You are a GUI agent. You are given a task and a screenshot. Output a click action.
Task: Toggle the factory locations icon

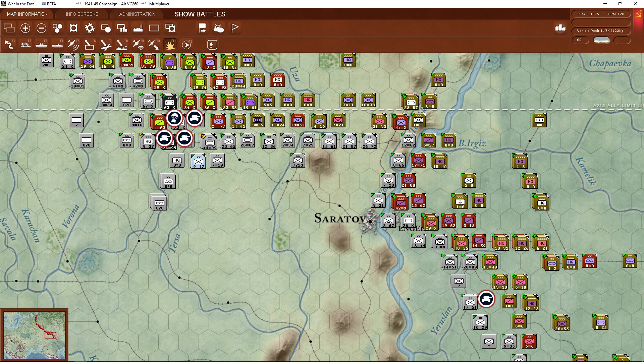click(138, 28)
